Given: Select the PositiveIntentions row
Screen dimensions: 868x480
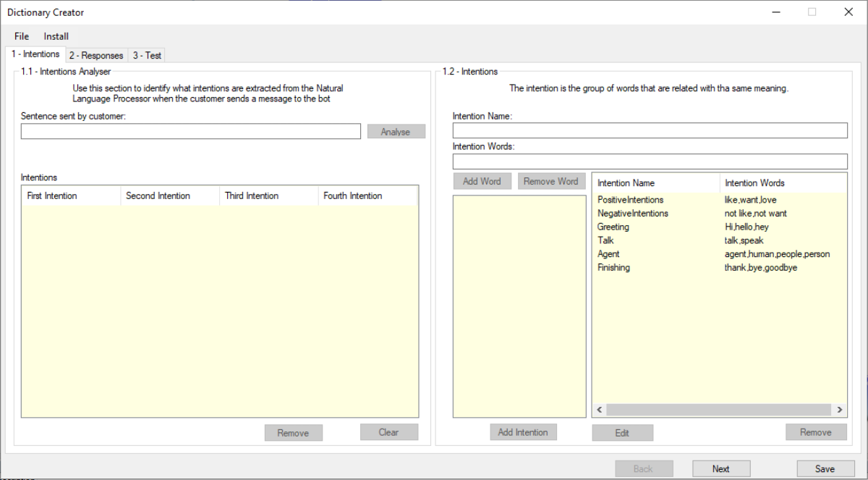Looking at the screenshot, I should point(630,200).
